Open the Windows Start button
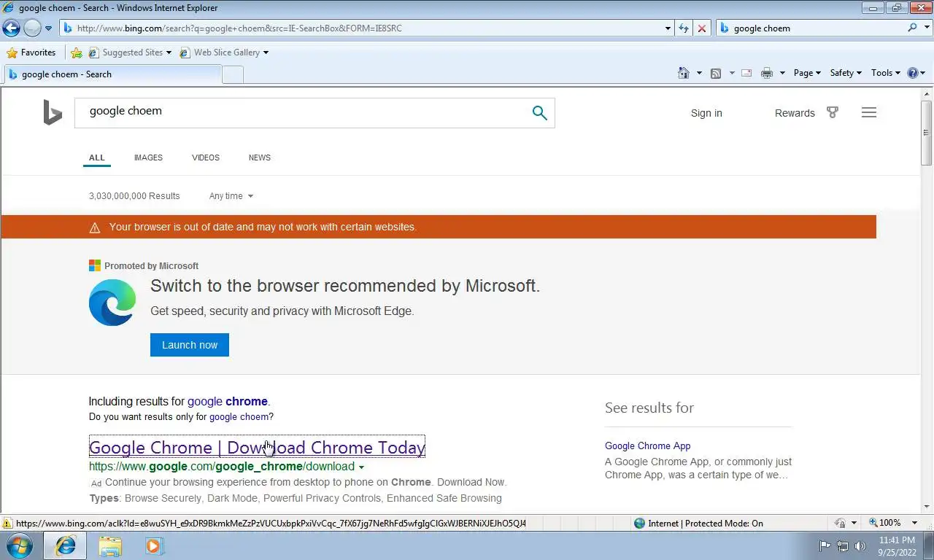This screenshot has height=560, width=934. point(20,545)
